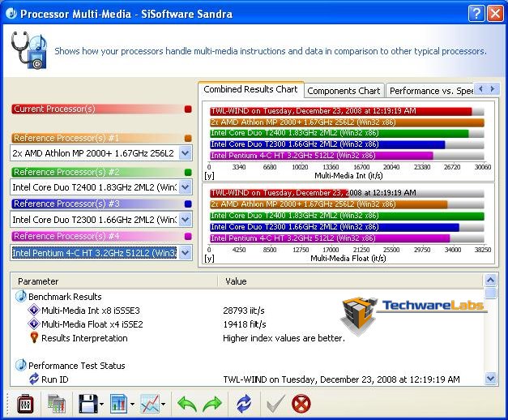Click the floppy disk save icon
Image resolution: width=508 pixels, height=420 pixels.
click(88, 404)
